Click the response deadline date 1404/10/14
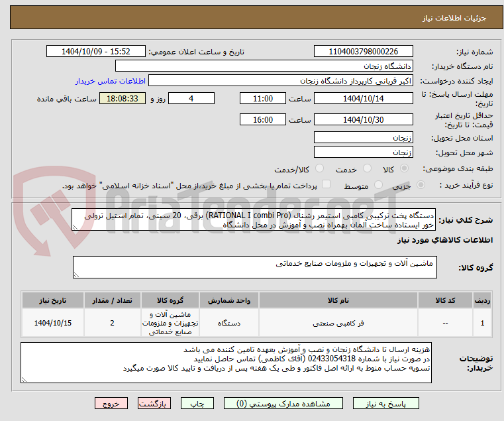Viewport: 504px width, 421px height. pyautogui.click(x=363, y=98)
